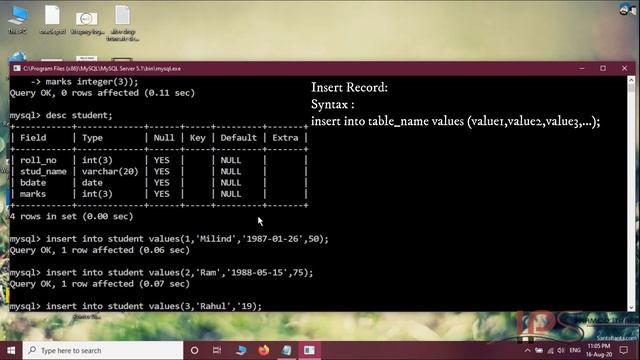This screenshot has width=640, height=360.
Task: Open the blue monitor app on taskbar
Action: coord(241,350)
